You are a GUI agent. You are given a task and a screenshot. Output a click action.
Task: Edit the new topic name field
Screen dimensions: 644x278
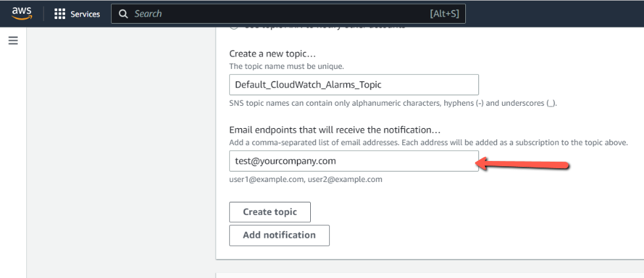point(354,85)
